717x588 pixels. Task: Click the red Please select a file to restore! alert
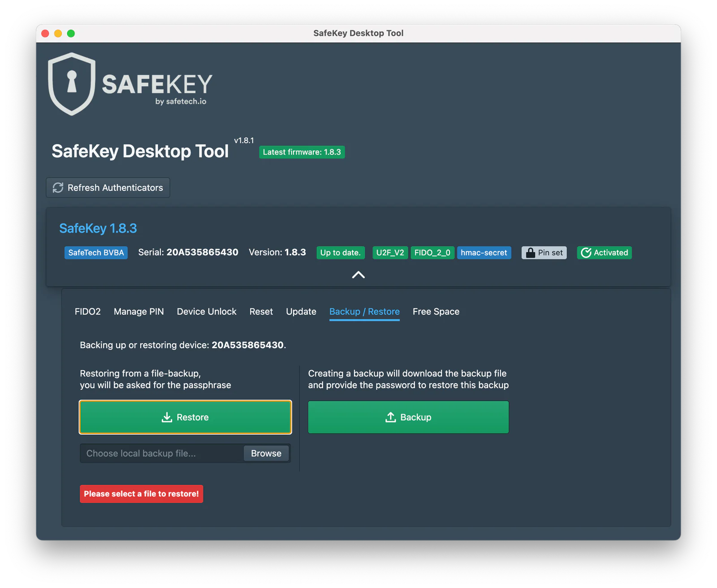[x=142, y=494]
